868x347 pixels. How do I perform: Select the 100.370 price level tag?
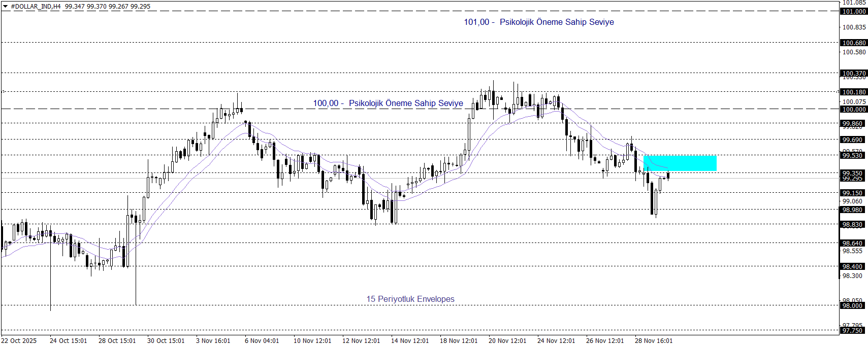tap(854, 73)
